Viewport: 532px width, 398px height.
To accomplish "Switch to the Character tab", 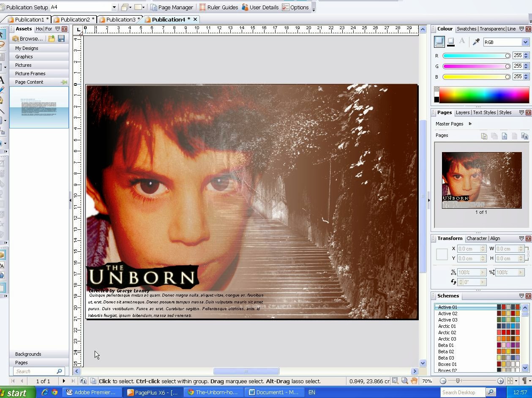I will click(x=476, y=238).
